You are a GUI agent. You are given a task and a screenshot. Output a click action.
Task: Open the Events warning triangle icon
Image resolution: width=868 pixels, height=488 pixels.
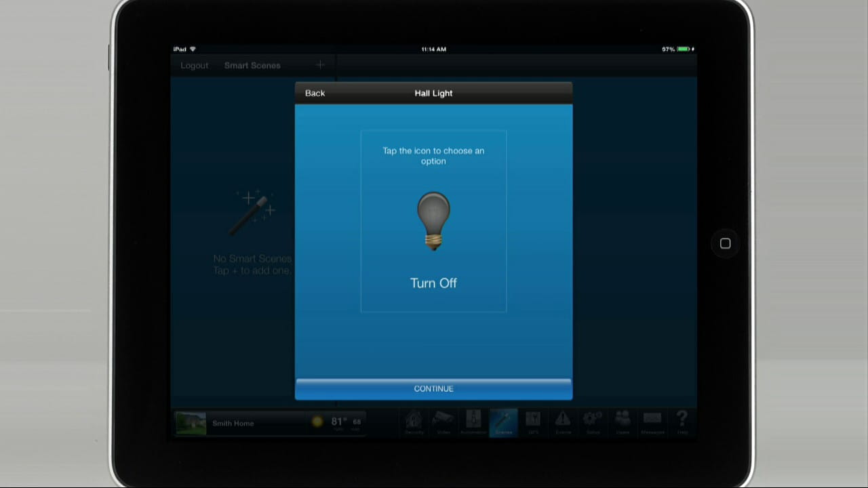(563, 422)
